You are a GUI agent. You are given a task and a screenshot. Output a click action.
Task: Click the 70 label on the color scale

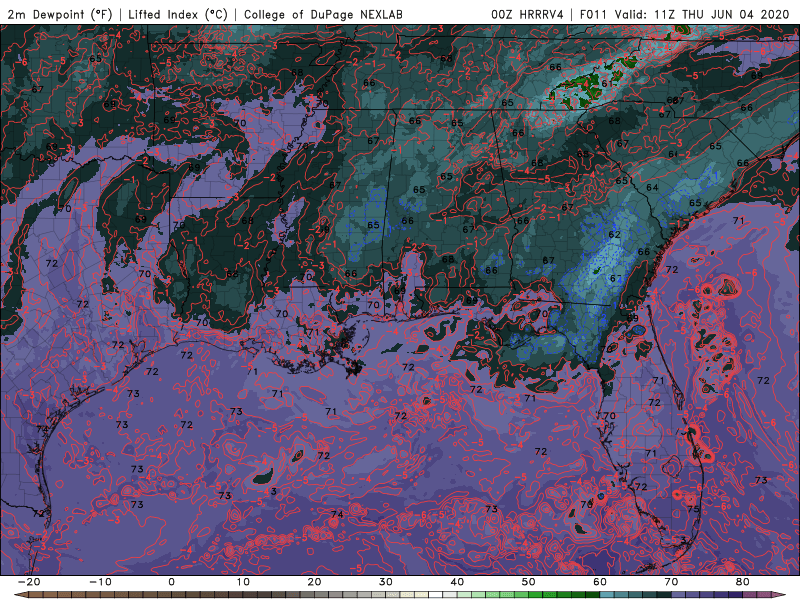pos(671,582)
